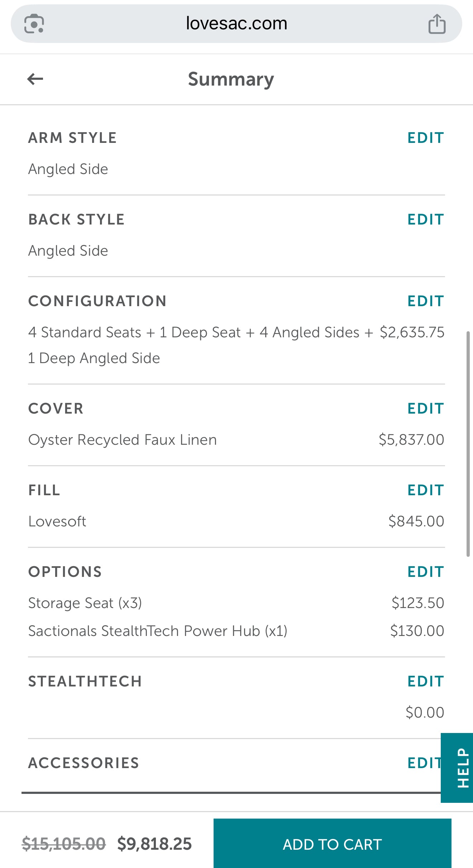Select the Storage Seat (x3) line item
473x868 pixels.
click(x=85, y=603)
